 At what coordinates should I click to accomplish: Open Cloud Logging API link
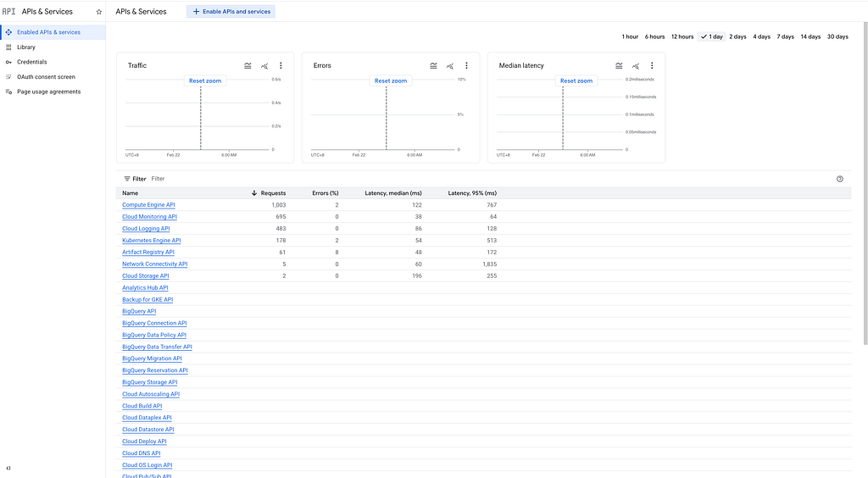[146, 229]
